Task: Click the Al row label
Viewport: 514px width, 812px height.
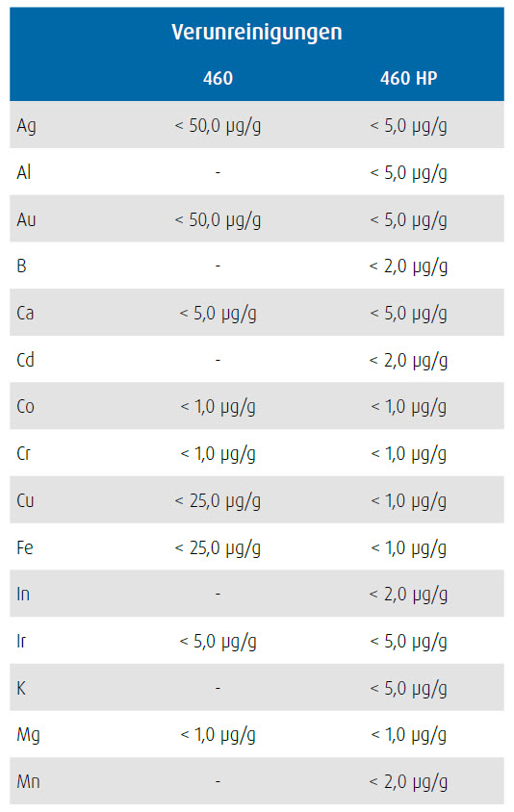Action: (x=24, y=172)
